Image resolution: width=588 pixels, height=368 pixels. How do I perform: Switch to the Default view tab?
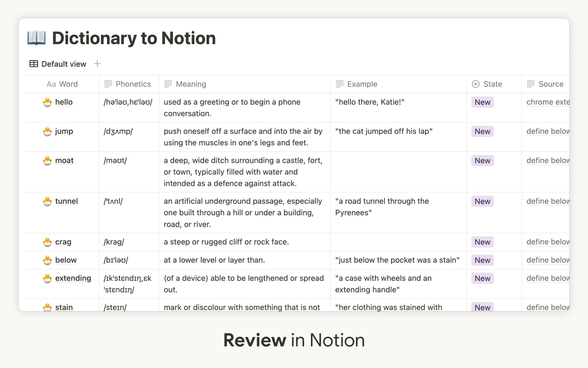(63, 63)
